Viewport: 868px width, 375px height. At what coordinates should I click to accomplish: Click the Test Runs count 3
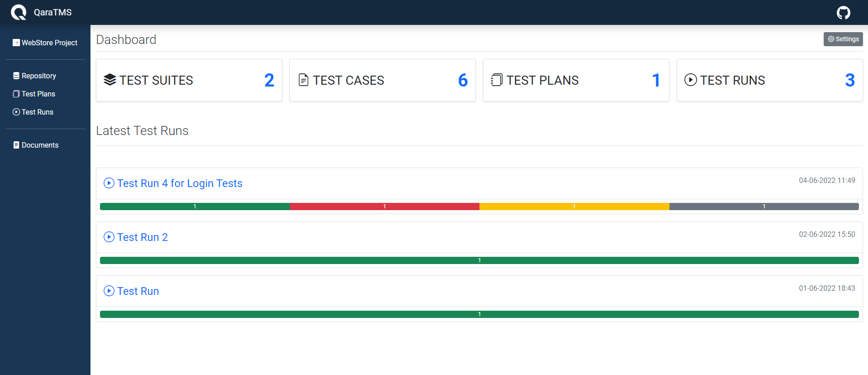point(850,80)
